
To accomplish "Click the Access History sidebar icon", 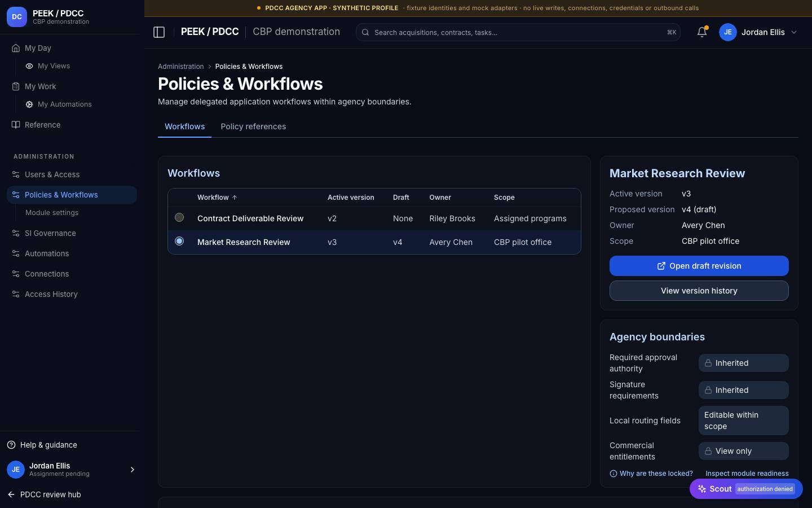I will [16, 294].
